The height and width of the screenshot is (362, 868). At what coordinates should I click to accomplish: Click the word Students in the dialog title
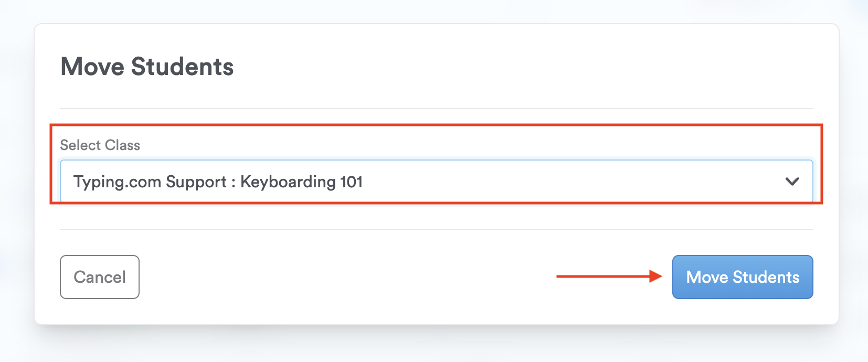pos(182,67)
